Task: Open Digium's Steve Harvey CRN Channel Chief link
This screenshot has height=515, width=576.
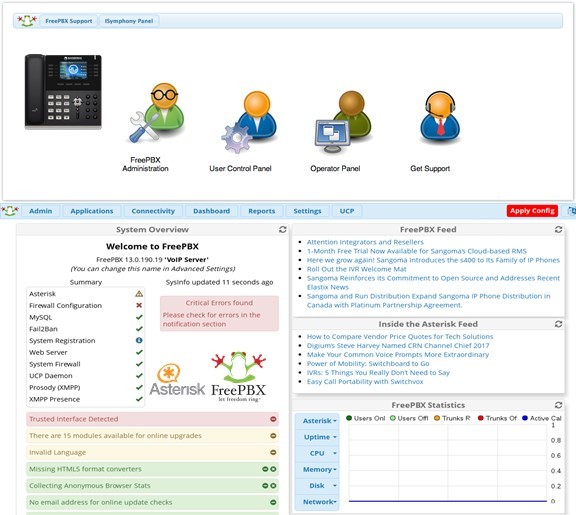Action: pos(398,346)
